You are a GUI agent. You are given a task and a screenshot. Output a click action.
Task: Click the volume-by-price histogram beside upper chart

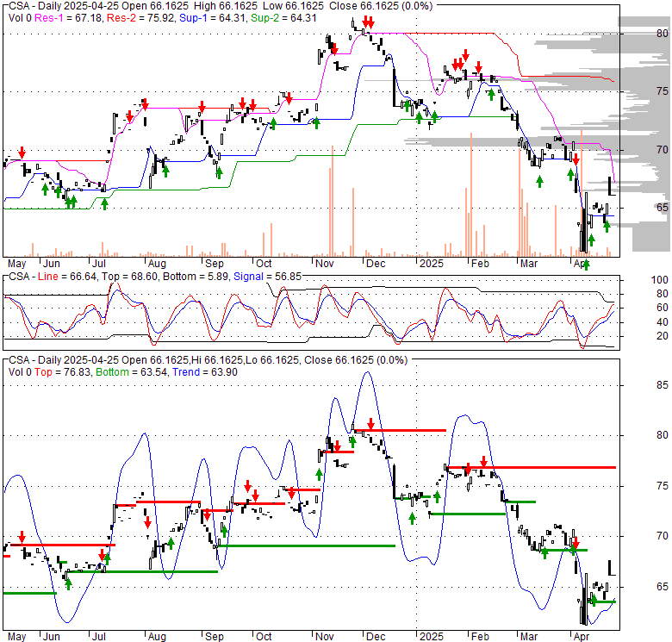pos(643,134)
